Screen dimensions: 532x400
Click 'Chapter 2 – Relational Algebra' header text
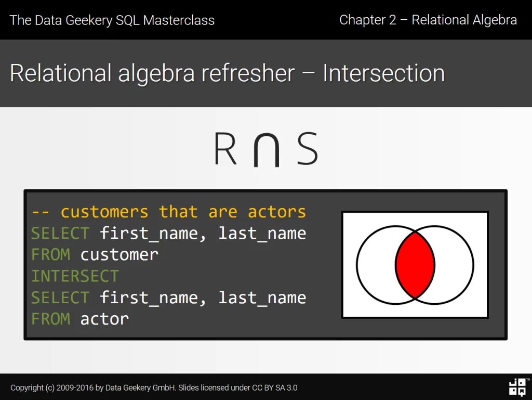[x=428, y=20]
